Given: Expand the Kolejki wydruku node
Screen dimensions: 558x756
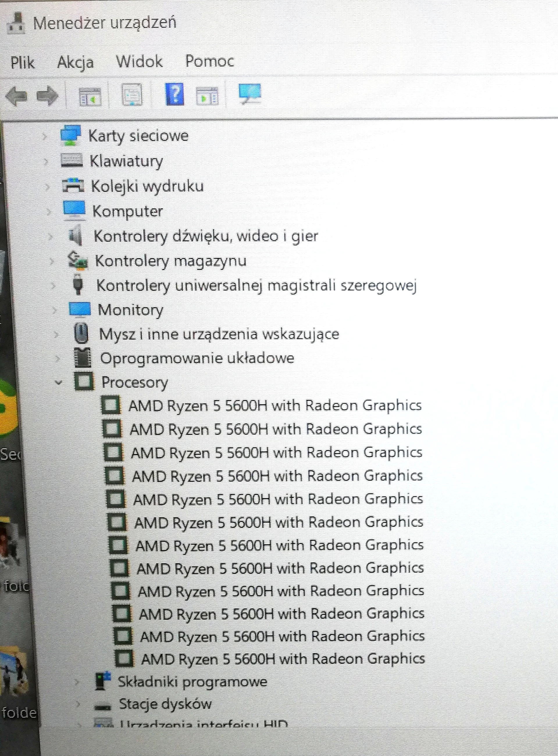Looking at the screenshot, I should [x=48, y=187].
